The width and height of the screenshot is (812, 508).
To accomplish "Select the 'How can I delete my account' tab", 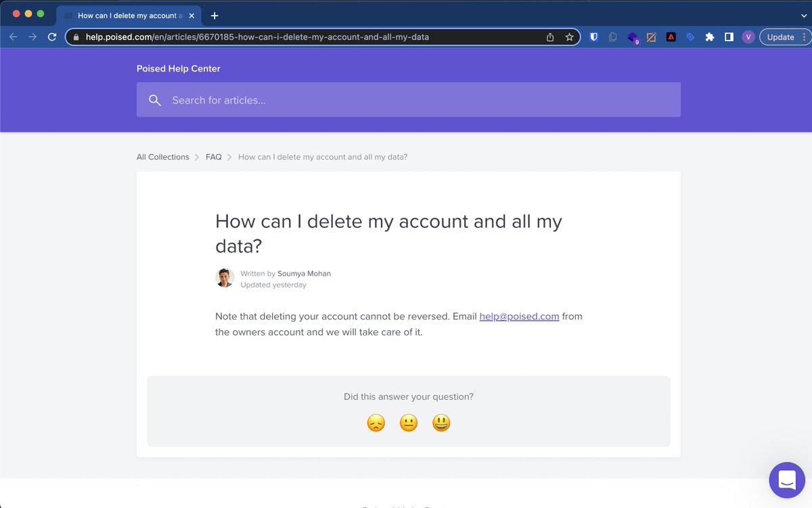I will point(130,15).
